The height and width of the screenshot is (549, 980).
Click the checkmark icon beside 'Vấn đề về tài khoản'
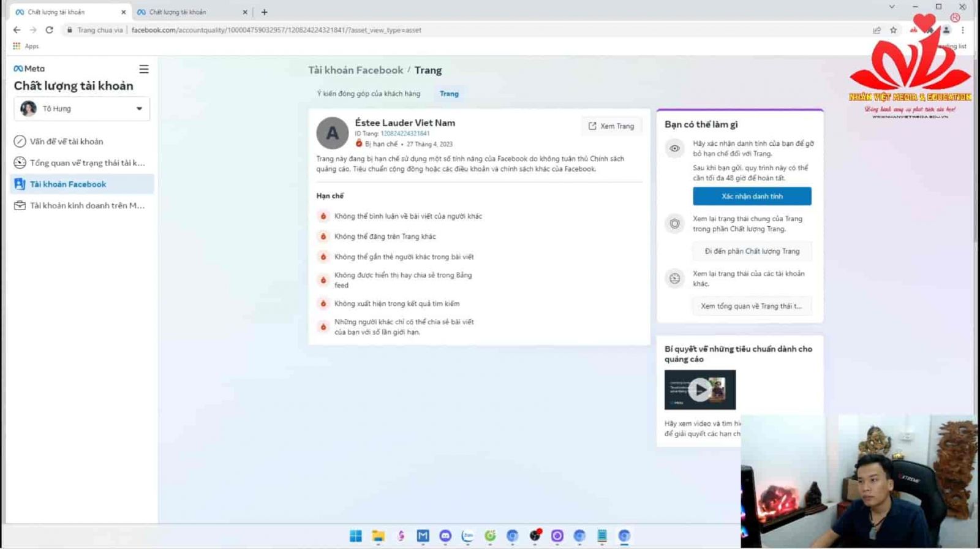point(20,142)
